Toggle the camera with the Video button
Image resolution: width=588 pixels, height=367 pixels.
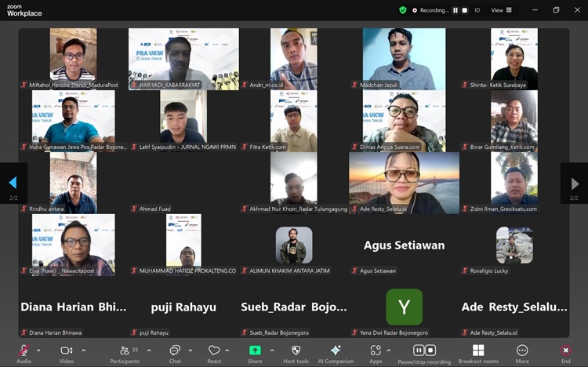pos(67,351)
